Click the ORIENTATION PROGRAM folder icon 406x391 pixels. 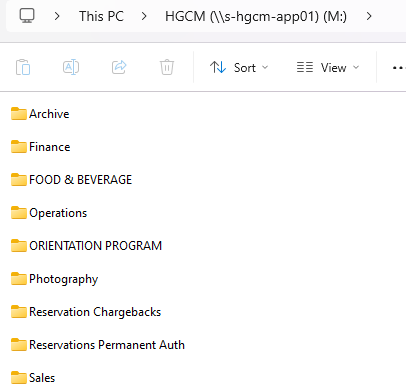click(19, 246)
